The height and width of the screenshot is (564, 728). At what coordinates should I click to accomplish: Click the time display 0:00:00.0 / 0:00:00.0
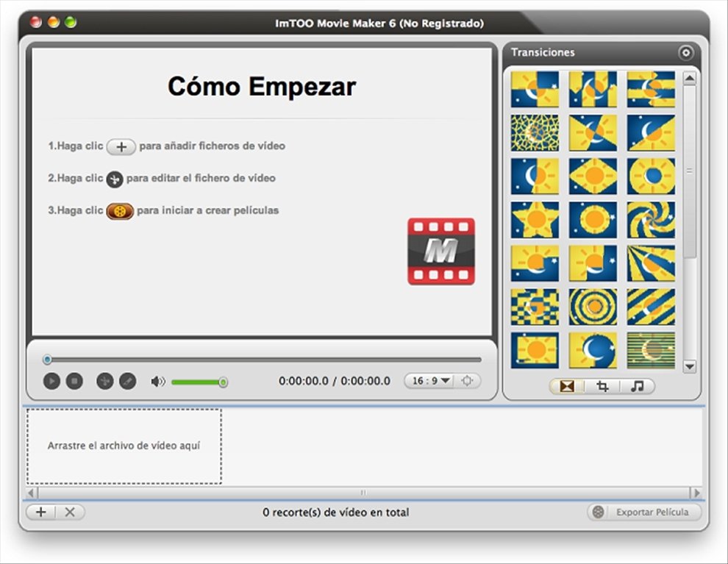click(335, 381)
